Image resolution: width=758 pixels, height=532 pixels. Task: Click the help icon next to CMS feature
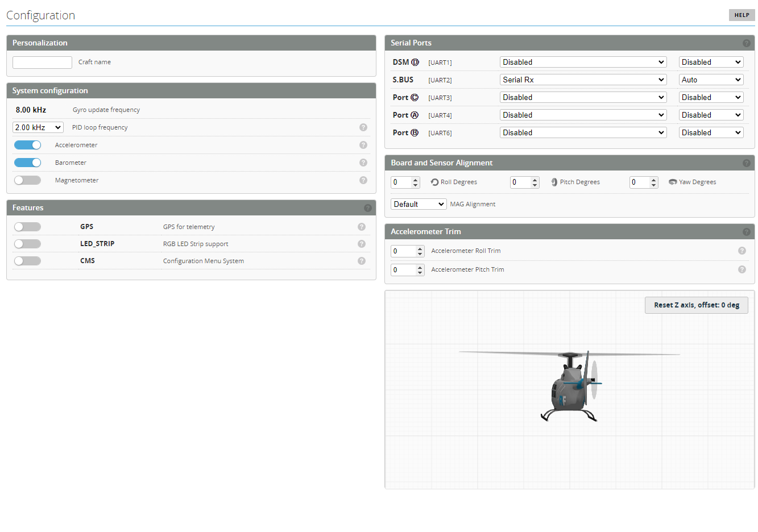(361, 261)
